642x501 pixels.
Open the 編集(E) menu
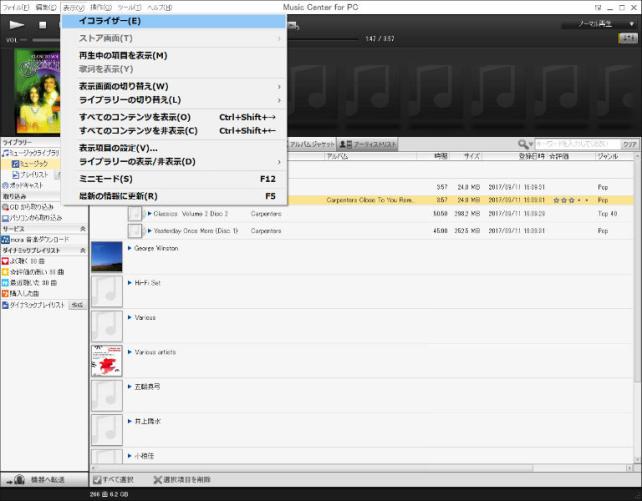[x=46, y=7]
